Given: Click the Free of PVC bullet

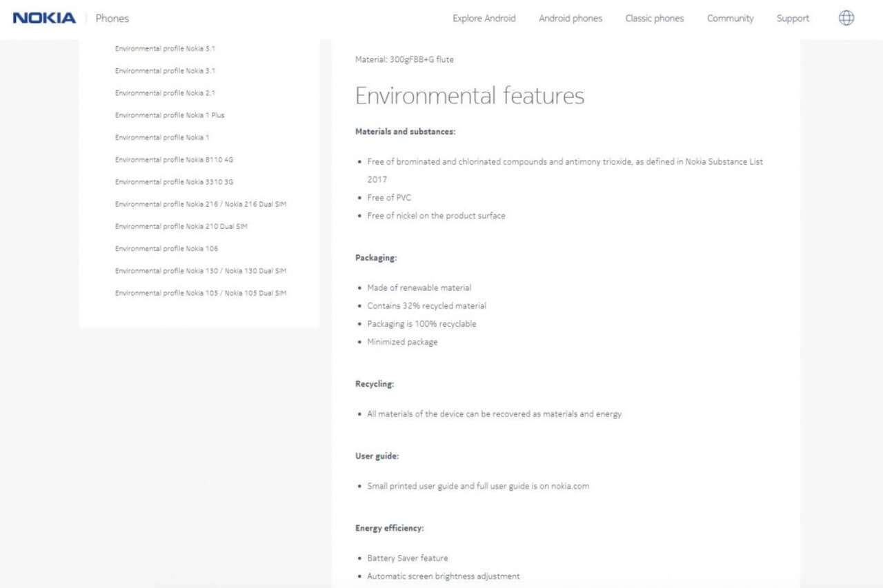Looking at the screenshot, I should pyautogui.click(x=389, y=198).
